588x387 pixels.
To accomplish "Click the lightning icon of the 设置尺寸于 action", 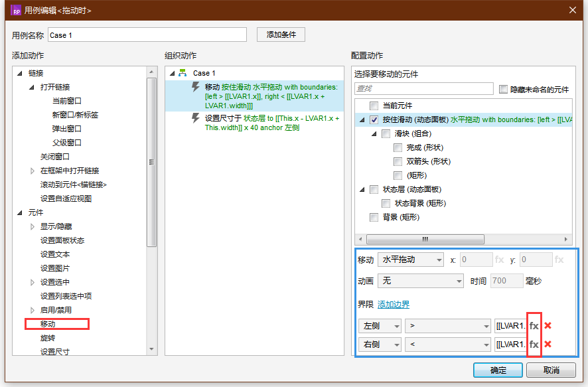I will pyautogui.click(x=195, y=118).
